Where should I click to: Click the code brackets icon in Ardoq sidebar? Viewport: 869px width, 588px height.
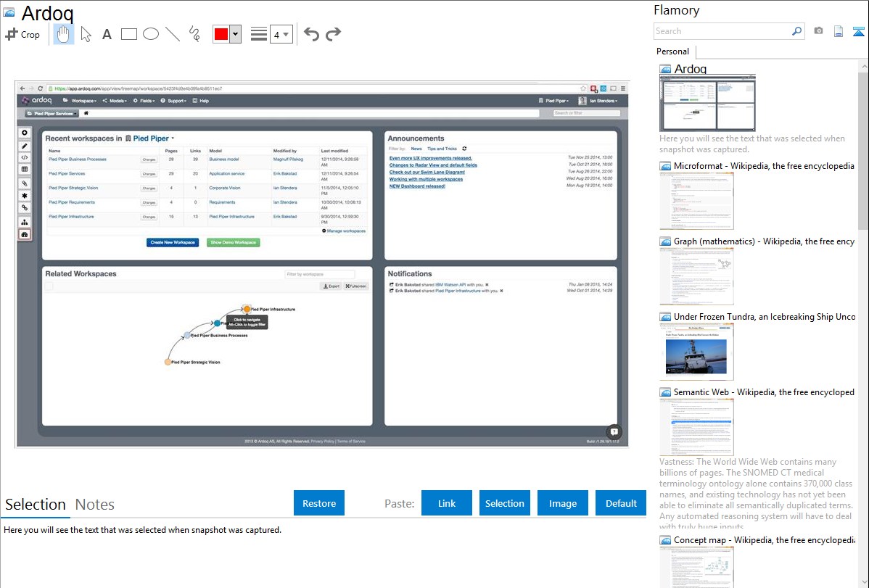[x=25, y=158]
